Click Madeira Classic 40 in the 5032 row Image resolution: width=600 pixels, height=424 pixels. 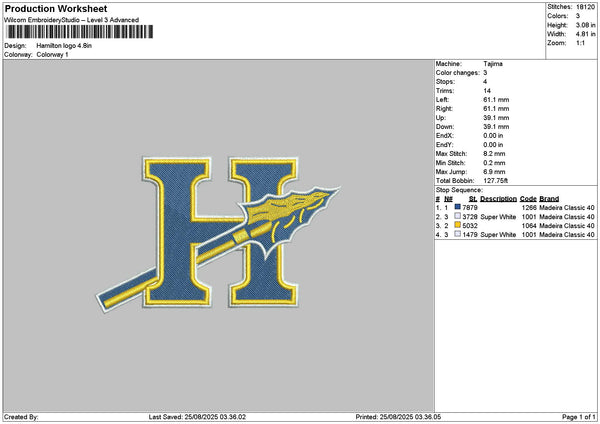pos(567,226)
